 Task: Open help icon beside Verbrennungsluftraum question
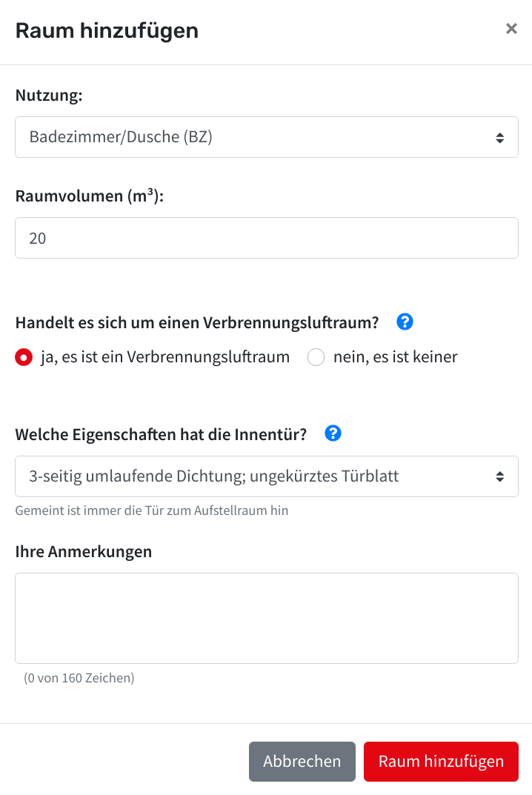(405, 322)
